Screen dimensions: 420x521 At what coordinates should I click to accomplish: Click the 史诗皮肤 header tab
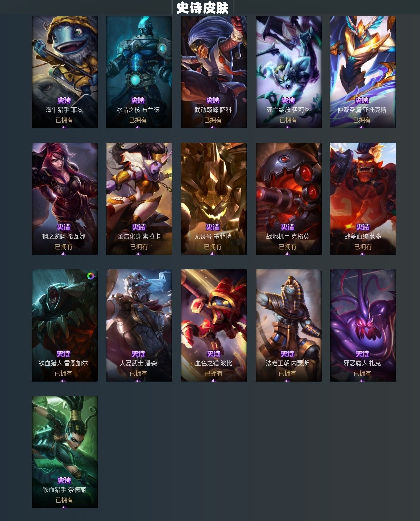click(x=202, y=8)
